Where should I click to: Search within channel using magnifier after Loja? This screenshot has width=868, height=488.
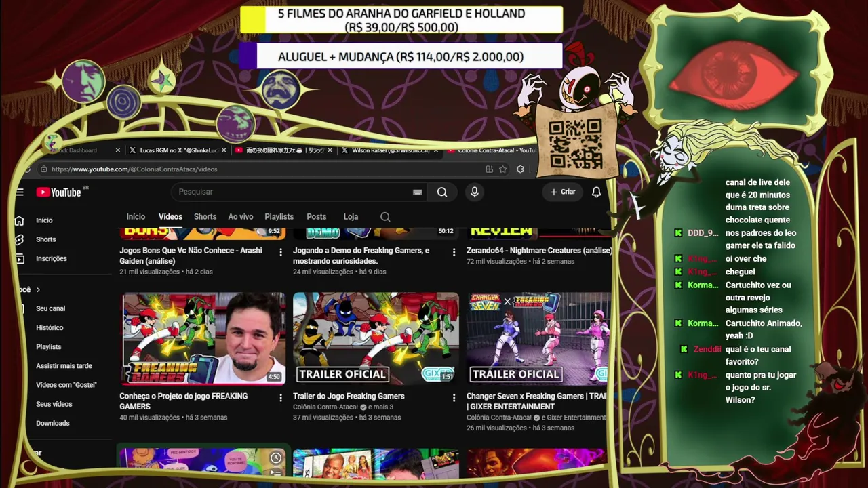click(x=385, y=217)
